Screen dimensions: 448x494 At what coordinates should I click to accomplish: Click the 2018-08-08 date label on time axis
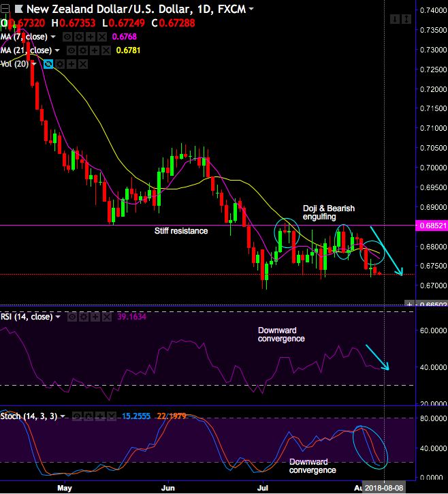pyautogui.click(x=384, y=488)
